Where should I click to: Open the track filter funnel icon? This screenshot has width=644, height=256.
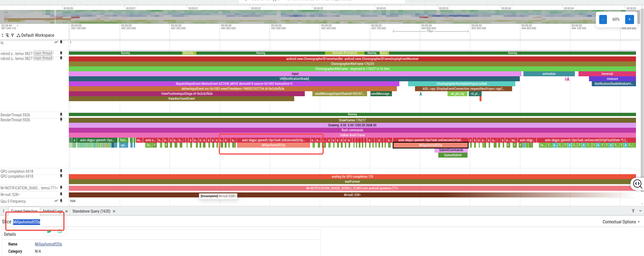[12, 35]
